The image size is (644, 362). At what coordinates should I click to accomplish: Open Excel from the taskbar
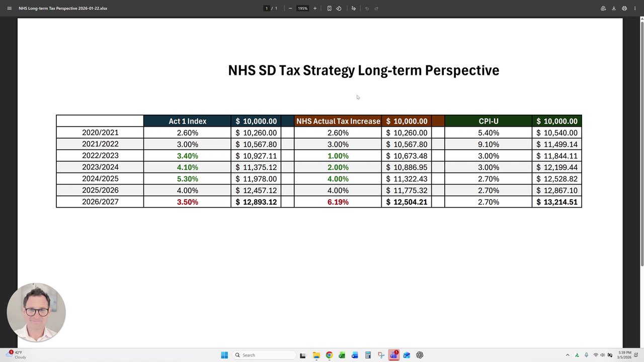click(342, 355)
